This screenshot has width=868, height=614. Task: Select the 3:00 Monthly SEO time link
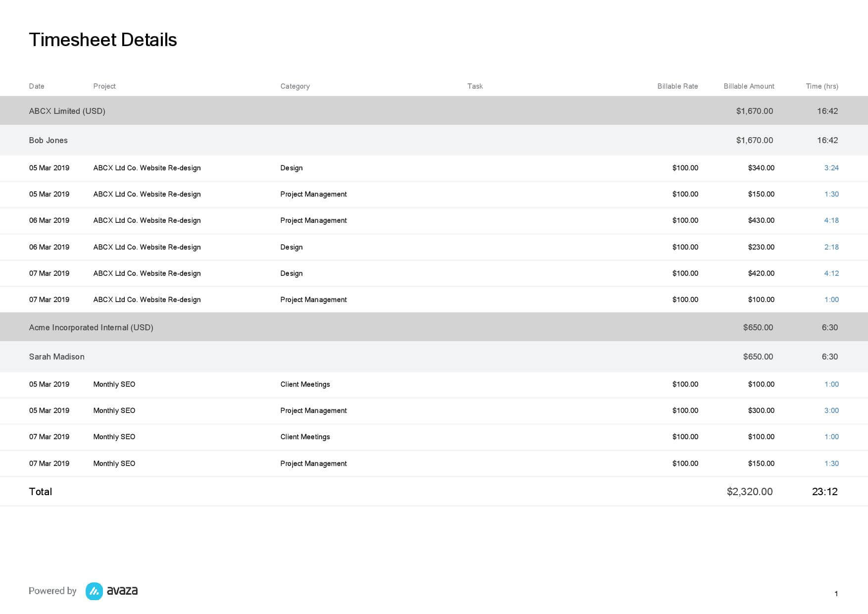(831, 410)
